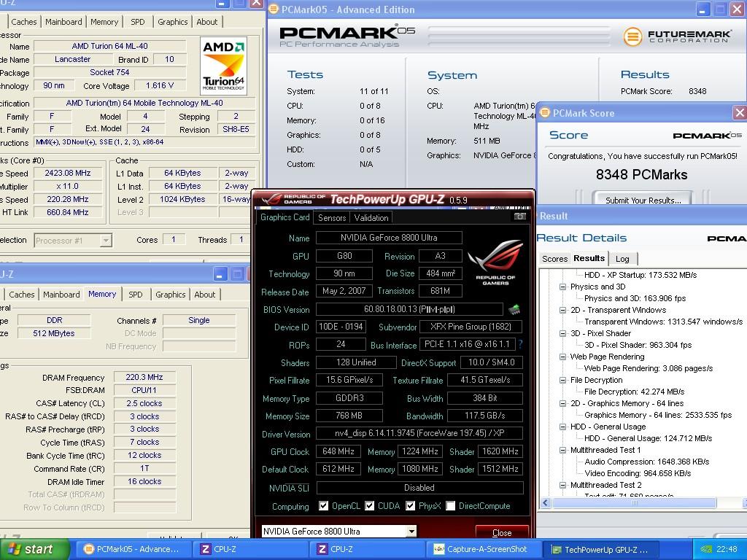Open the Mainboard tab in top CPU-Z window

pyautogui.click(x=64, y=22)
